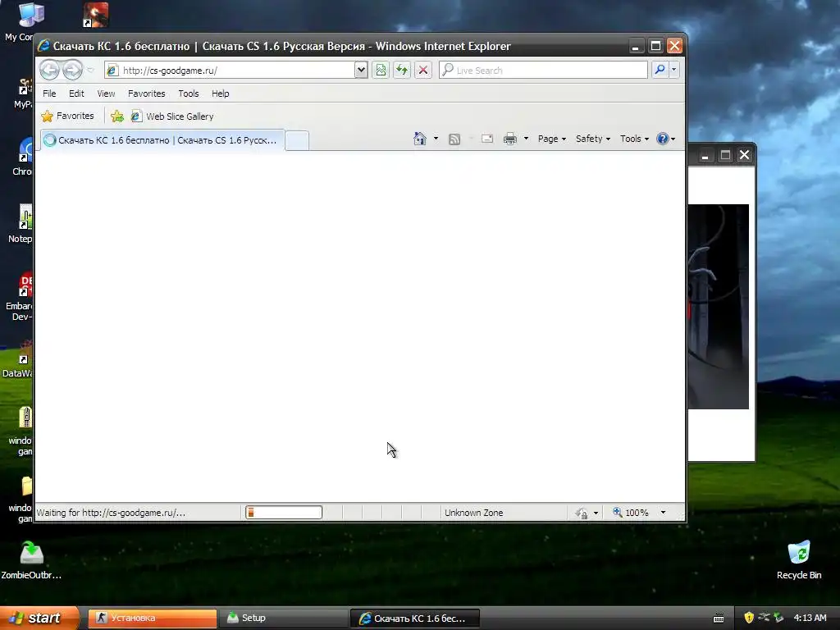
Task: Open the Tools menu in menu bar
Action: pyautogui.click(x=189, y=94)
